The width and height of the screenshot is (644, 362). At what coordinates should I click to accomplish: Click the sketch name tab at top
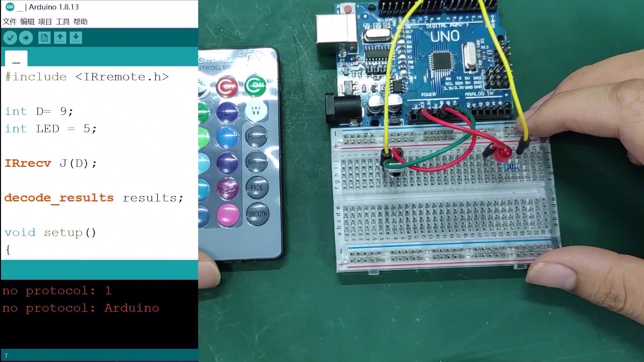[16, 57]
